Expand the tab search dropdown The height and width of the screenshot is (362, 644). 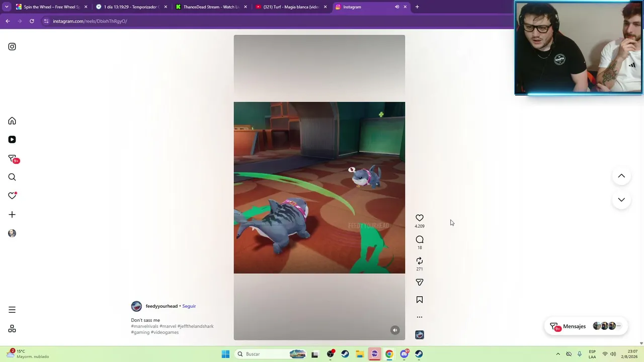coord(6,7)
